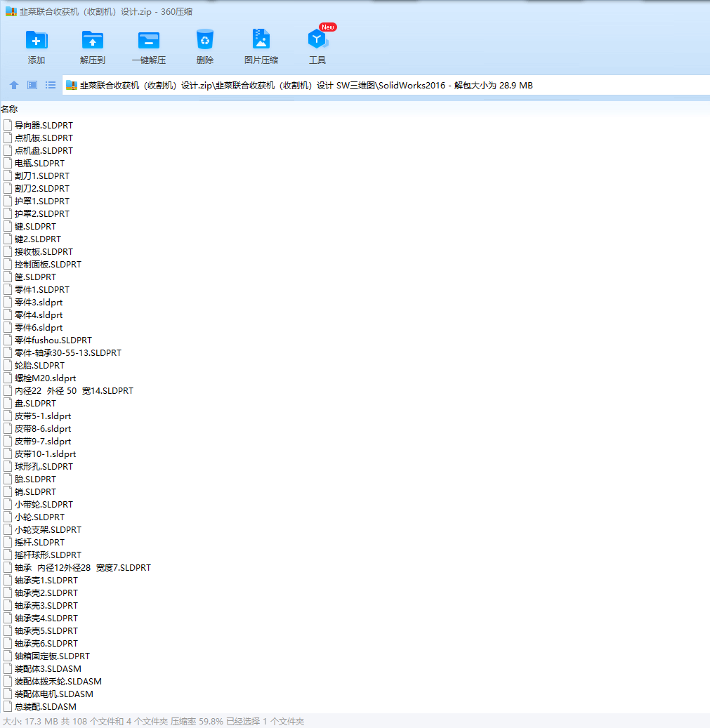Select file 零件-轴承30-55-13.SLDPRT
The image size is (710, 728).
pos(68,352)
